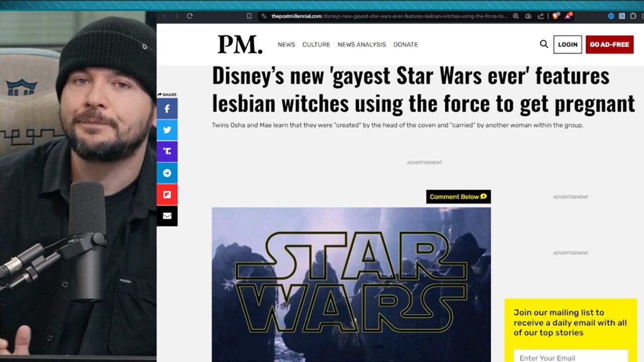The image size is (644, 362).
Task: Reload the page
Action: (190, 16)
